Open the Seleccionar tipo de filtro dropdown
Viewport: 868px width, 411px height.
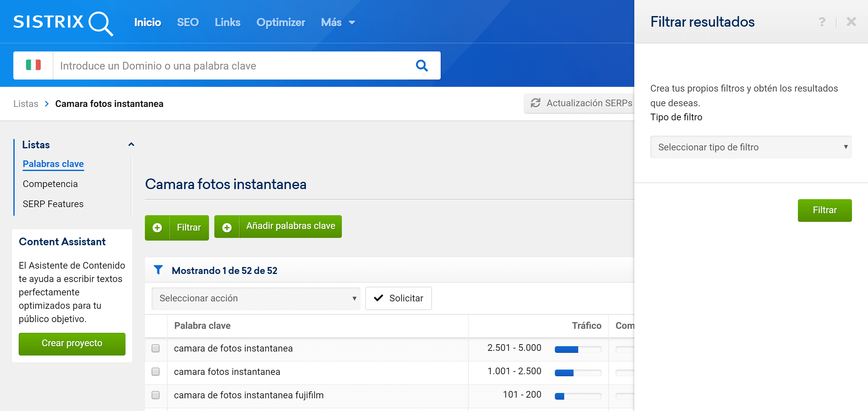coord(750,147)
